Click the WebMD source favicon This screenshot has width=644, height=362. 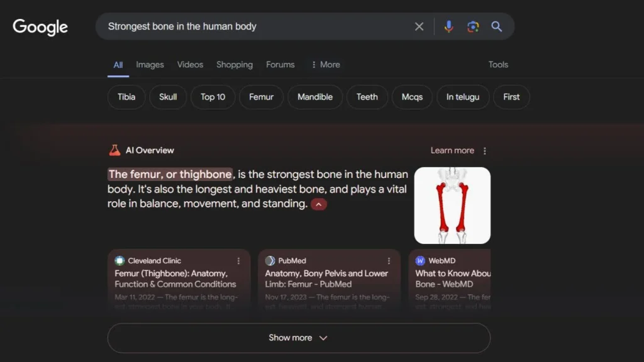pyautogui.click(x=420, y=261)
